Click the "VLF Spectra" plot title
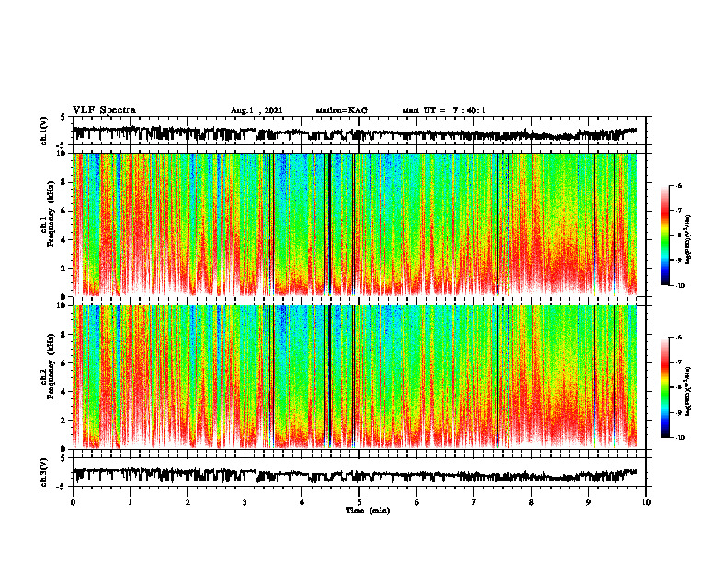 coord(104,110)
